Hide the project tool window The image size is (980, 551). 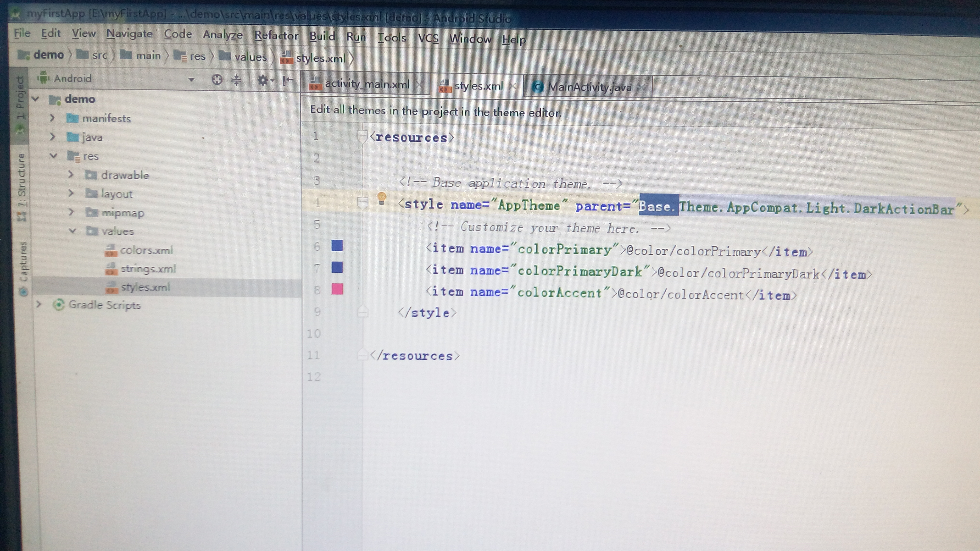tap(288, 80)
